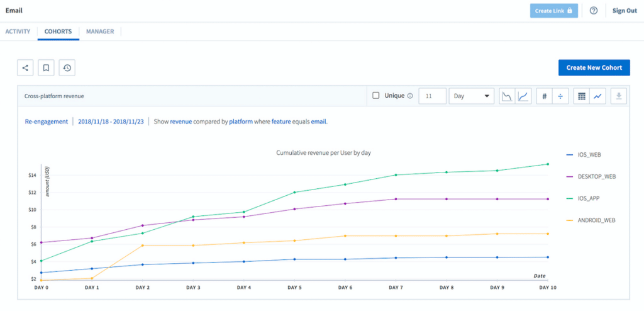The image size is (644, 311).
Task: Click the download export icon
Action: pyautogui.click(x=619, y=96)
